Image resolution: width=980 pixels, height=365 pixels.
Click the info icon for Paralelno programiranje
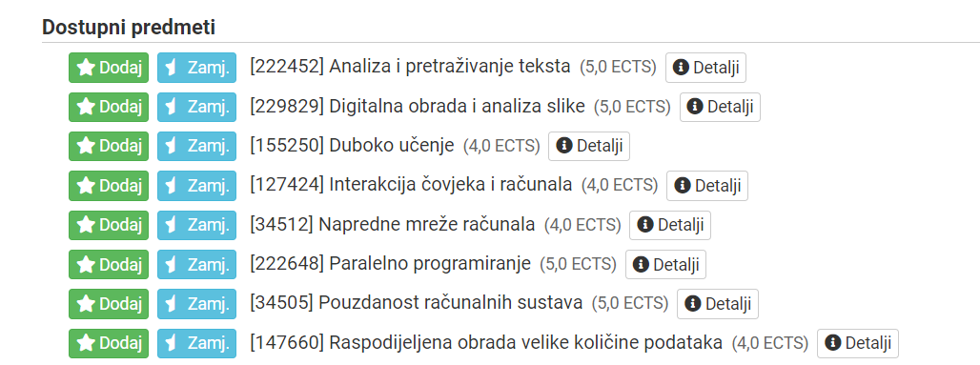[641, 264]
